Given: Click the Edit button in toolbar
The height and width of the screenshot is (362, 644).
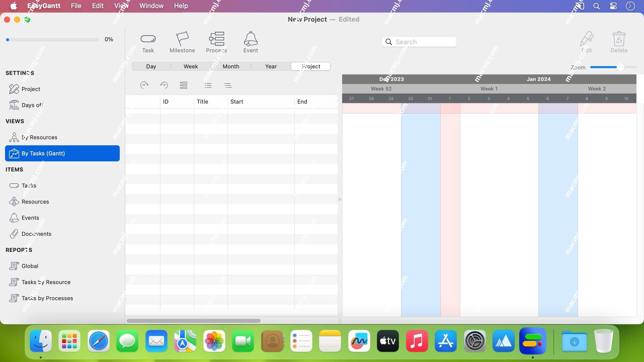Looking at the screenshot, I should pyautogui.click(x=586, y=41).
